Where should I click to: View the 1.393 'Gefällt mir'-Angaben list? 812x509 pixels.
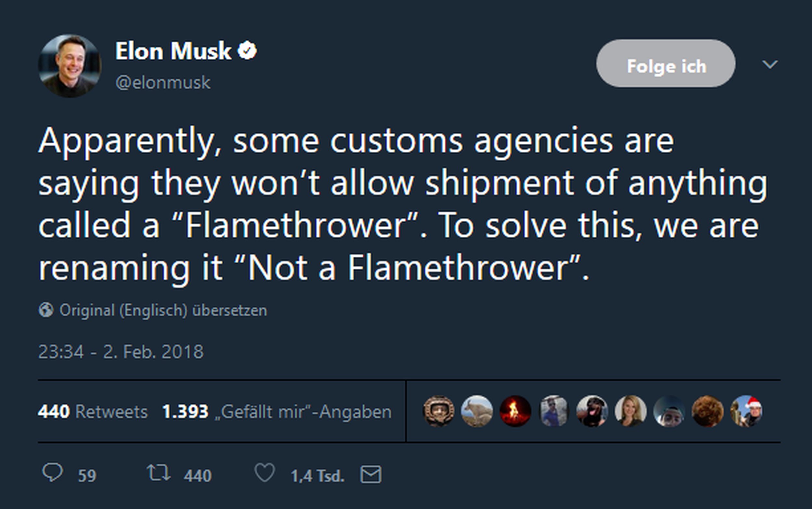[x=276, y=411]
